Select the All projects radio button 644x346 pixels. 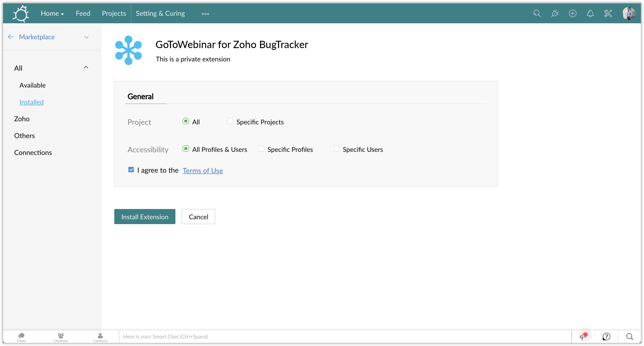click(186, 121)
